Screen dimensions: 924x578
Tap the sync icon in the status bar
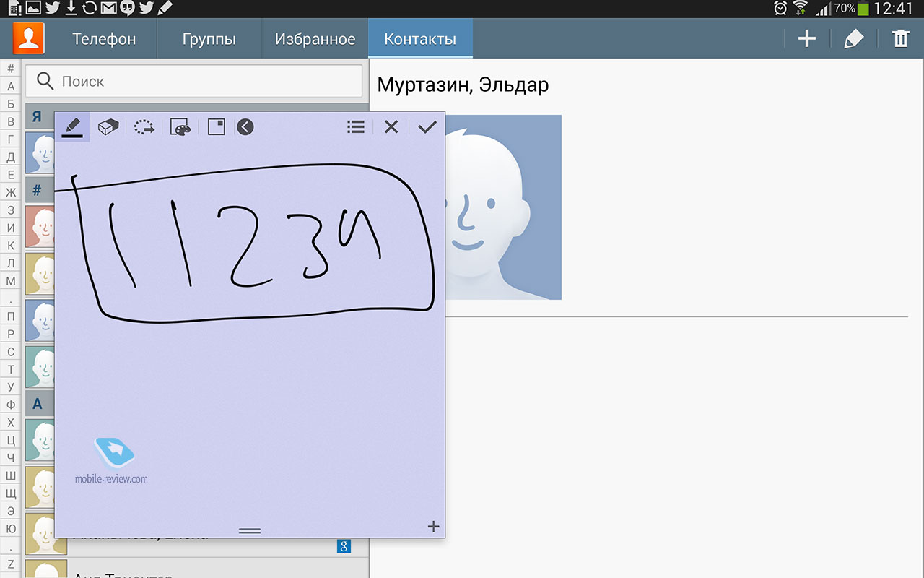(x=90, y=9)
